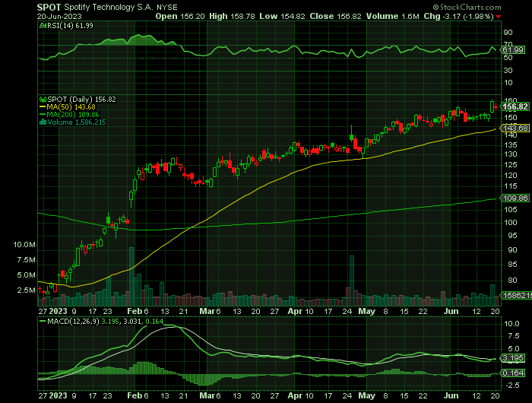
Task: Click the candlestick icon beside SPOT (Daily)
Action: (43, 100)
